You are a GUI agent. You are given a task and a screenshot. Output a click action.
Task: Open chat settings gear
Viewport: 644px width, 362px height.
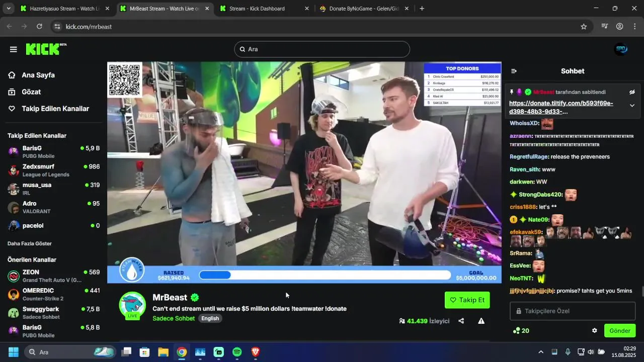click(x=594, y=330)
